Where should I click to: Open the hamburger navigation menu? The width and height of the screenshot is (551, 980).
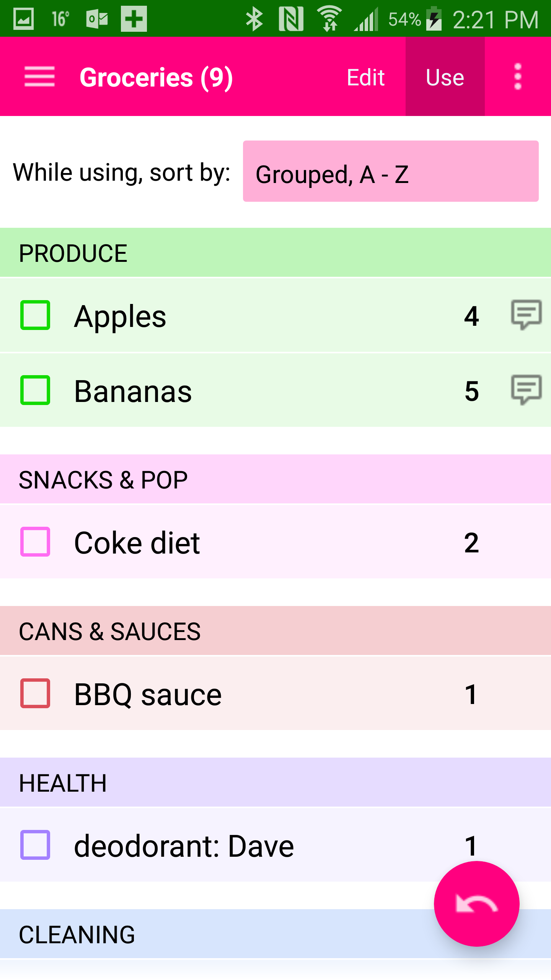point(39,77)
